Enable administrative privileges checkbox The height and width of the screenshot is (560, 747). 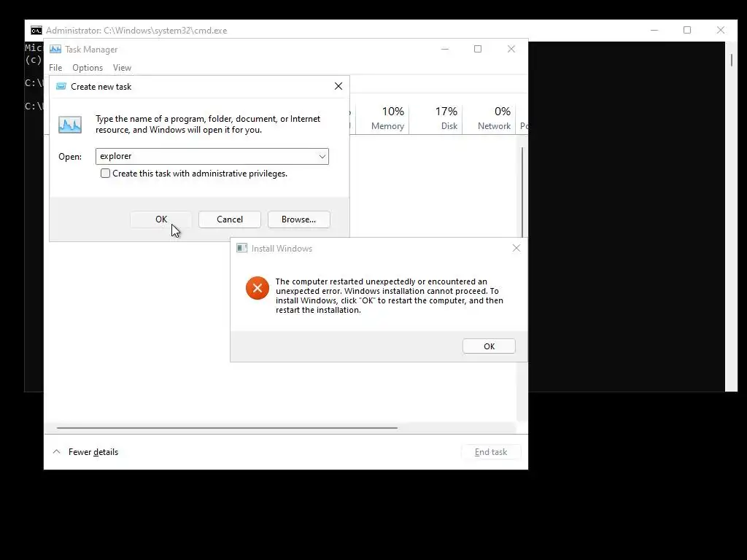pos(105,174)
